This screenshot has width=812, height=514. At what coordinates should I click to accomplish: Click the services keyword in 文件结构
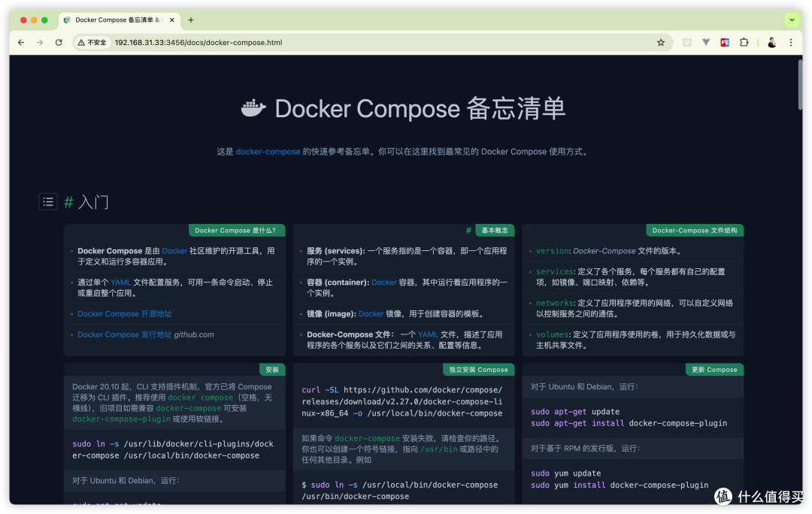pyautogui.click(x=555, y=271)
